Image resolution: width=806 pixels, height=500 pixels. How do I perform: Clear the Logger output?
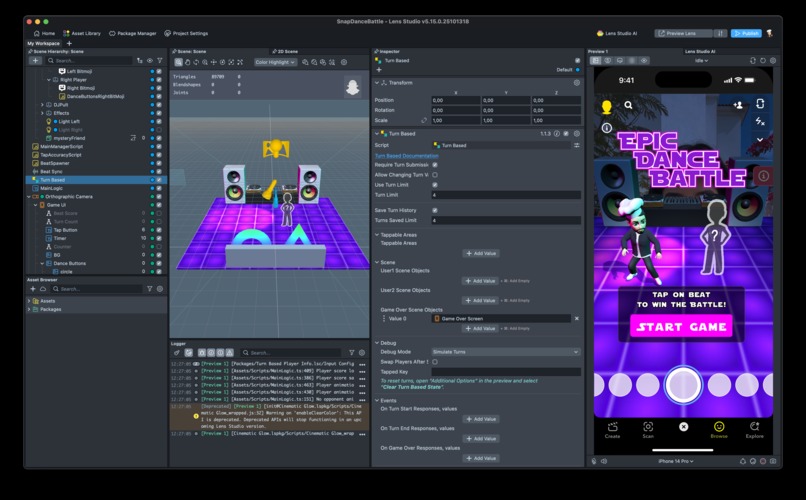[x=177, y=353]
